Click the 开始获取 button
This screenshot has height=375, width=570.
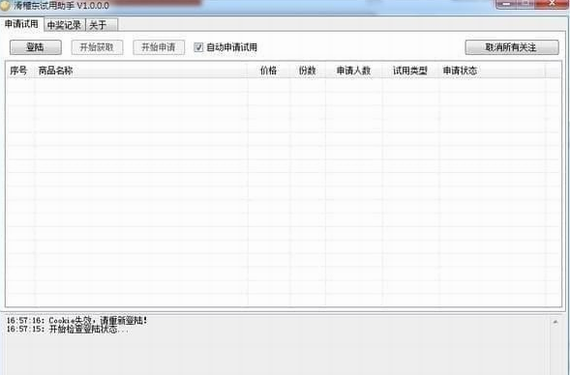coord(97,47)
